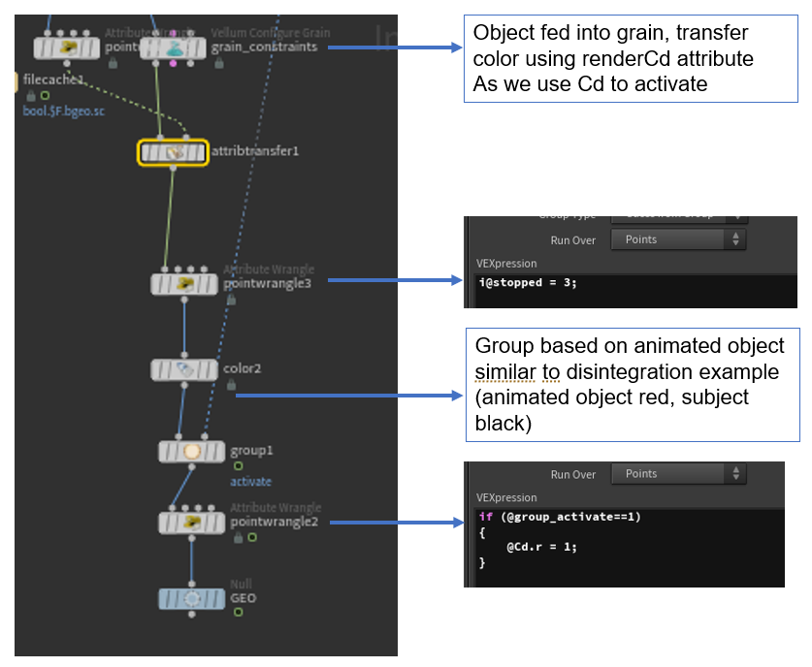Image resolution: width=812 pixels, height=667 pixels.
Task: Select the group1 node icon
Action: pyautogui.click(x=191, y=452)
